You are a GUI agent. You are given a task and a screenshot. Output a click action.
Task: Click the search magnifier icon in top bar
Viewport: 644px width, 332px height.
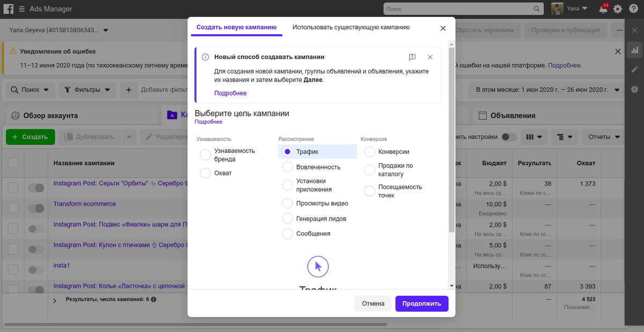536,9
